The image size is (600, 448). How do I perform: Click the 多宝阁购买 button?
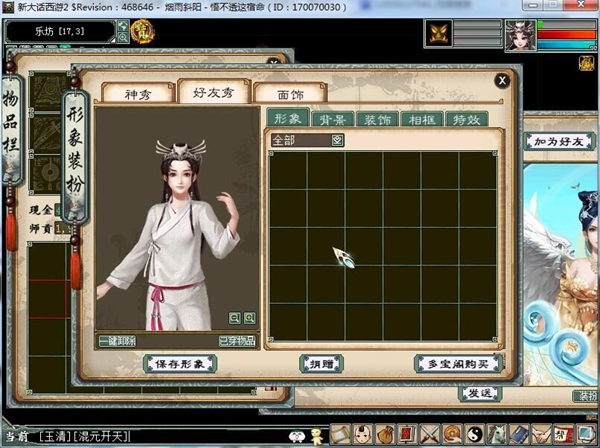point(458,363)
